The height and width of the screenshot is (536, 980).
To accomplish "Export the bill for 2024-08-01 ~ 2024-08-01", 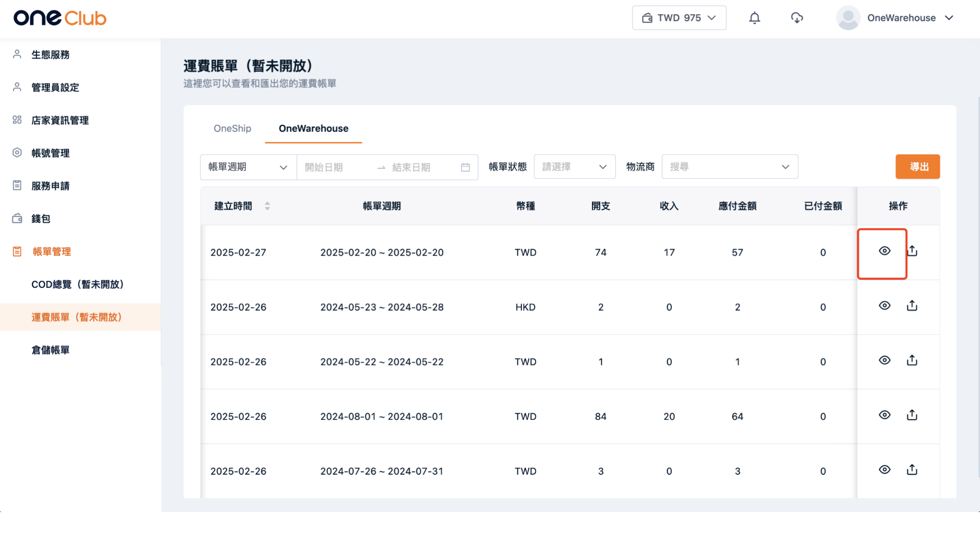I will (x=912, y=415).
